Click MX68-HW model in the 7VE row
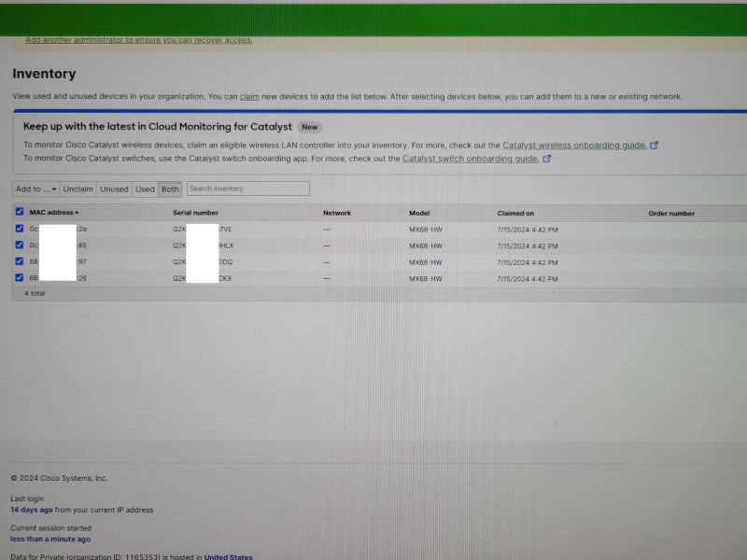Viewport: 747px width, 560px height. click(426, 230)
